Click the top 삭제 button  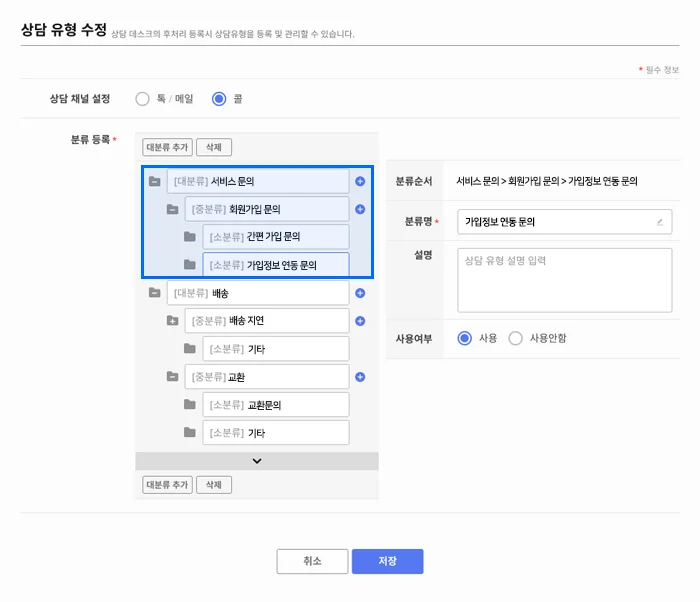[x=214, y=147]
